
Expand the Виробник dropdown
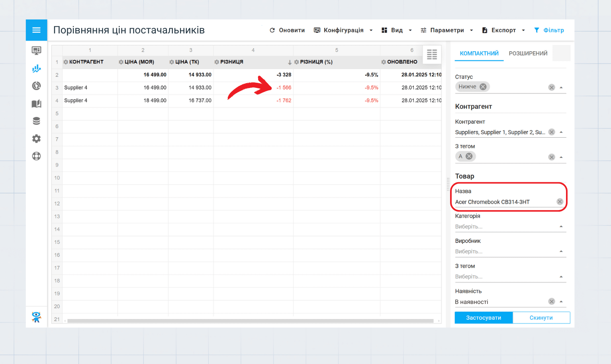561,251
